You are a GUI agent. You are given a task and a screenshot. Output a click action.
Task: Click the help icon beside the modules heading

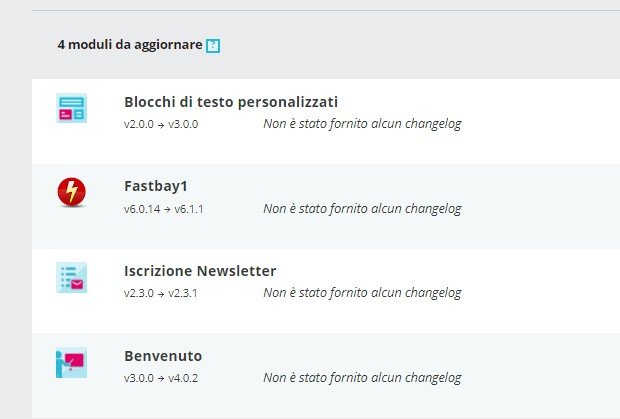(x=212, y=46)
